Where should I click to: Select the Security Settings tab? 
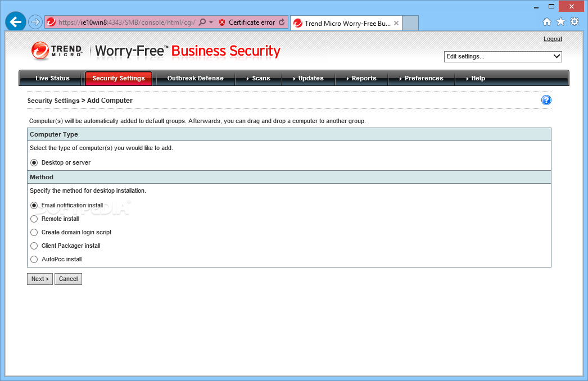point(119,78)
